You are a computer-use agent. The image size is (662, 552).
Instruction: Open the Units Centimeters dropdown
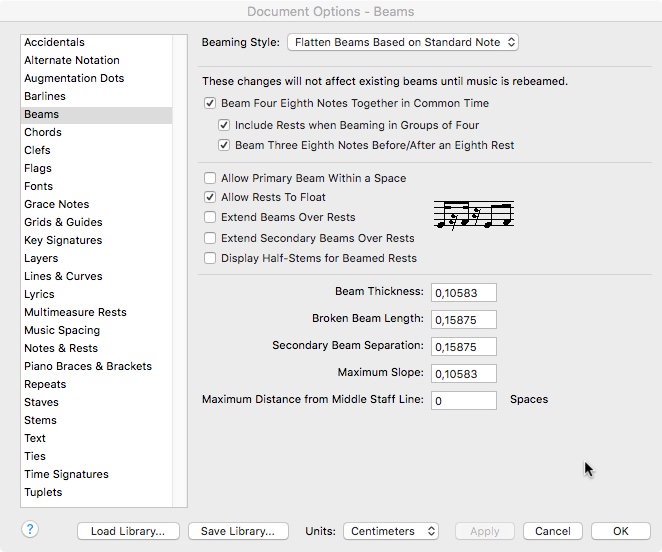pyautogui.click(x=391, y=531)
